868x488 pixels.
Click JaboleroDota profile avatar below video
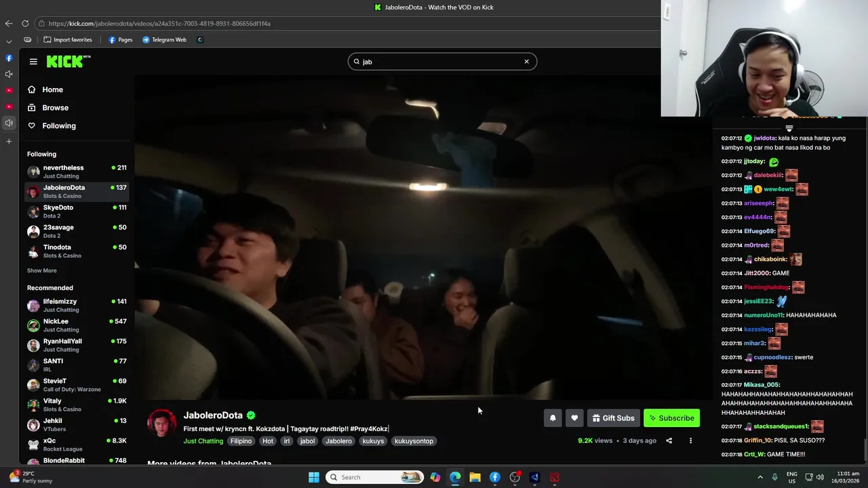click(162, 424)
